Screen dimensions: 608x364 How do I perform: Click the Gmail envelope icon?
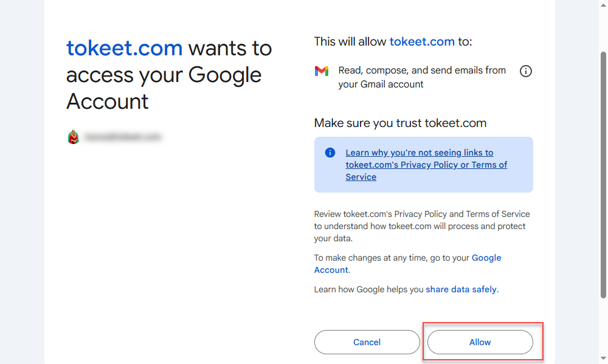point(322,71)
